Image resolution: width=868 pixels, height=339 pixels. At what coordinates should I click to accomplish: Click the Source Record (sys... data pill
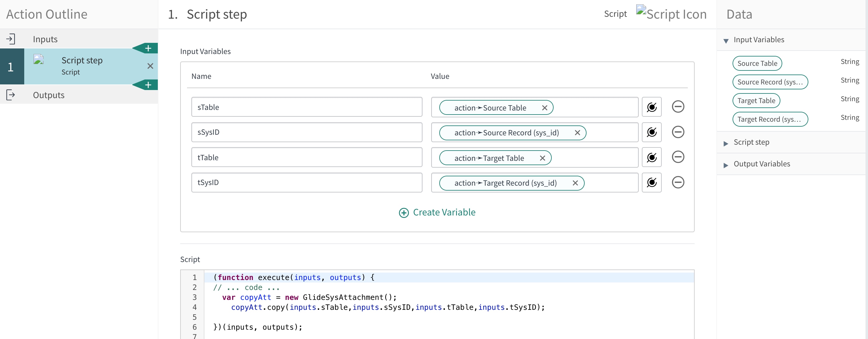[x=770, y=82]
